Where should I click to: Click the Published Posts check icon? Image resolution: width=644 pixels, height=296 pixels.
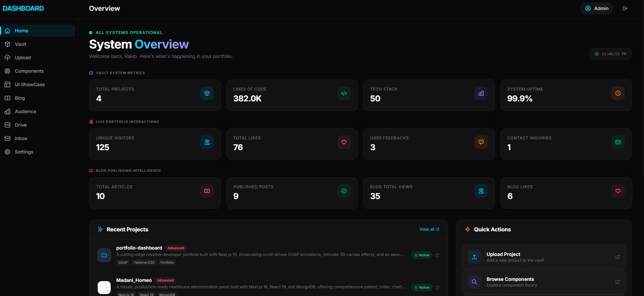[x=344, y=191]
